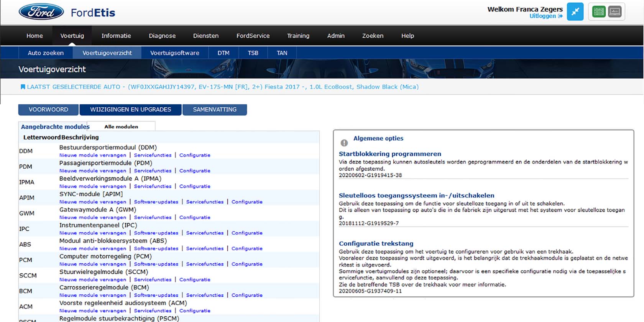Open Software-updates for BCM
The height and width of the screenshot is (322, 644).
tap(156, 295)
